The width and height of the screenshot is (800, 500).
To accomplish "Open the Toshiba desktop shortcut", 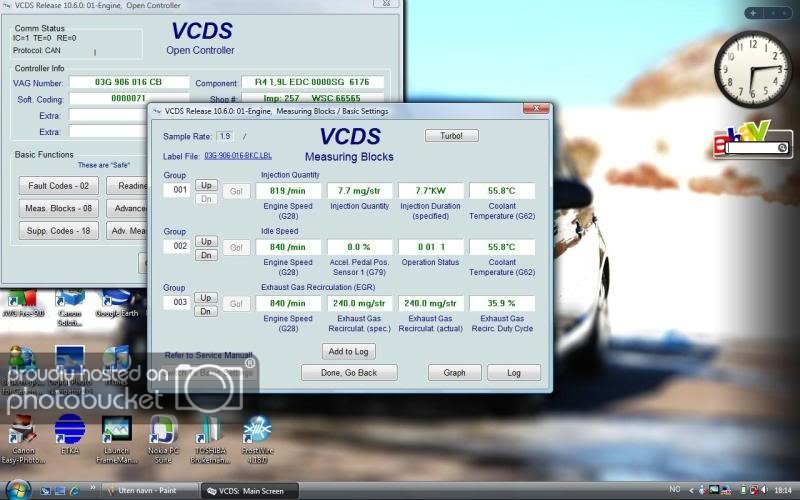I will [x=211, y=432].
